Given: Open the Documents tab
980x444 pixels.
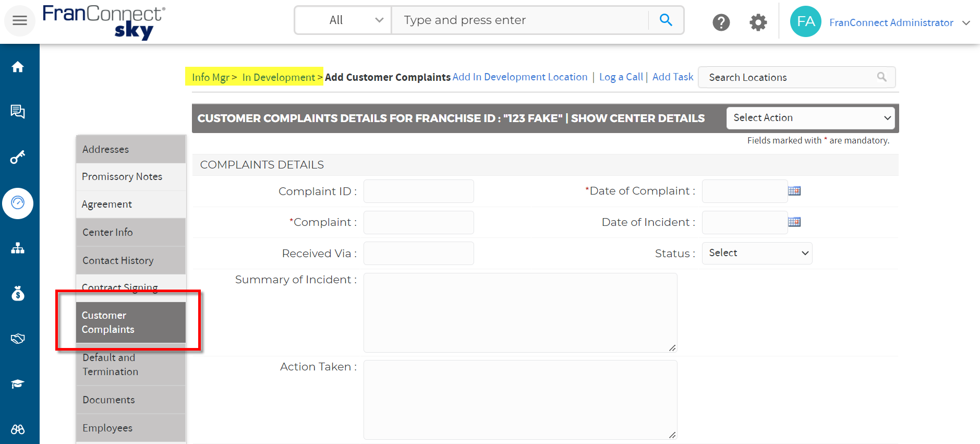Looking at the screenshot, I should [x=131, y=400].
